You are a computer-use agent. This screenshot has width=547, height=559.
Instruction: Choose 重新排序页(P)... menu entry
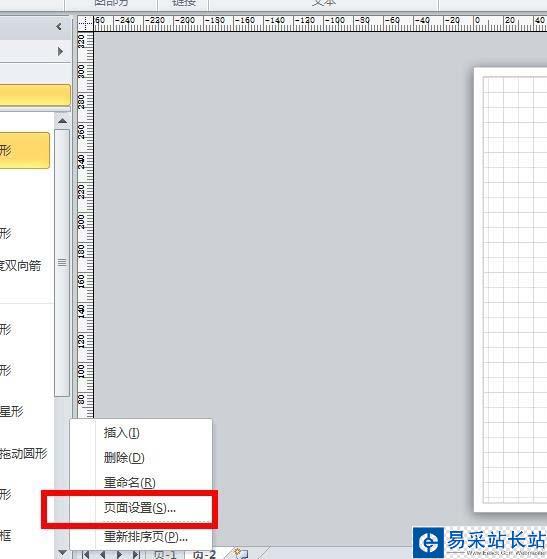coord(145,537)
